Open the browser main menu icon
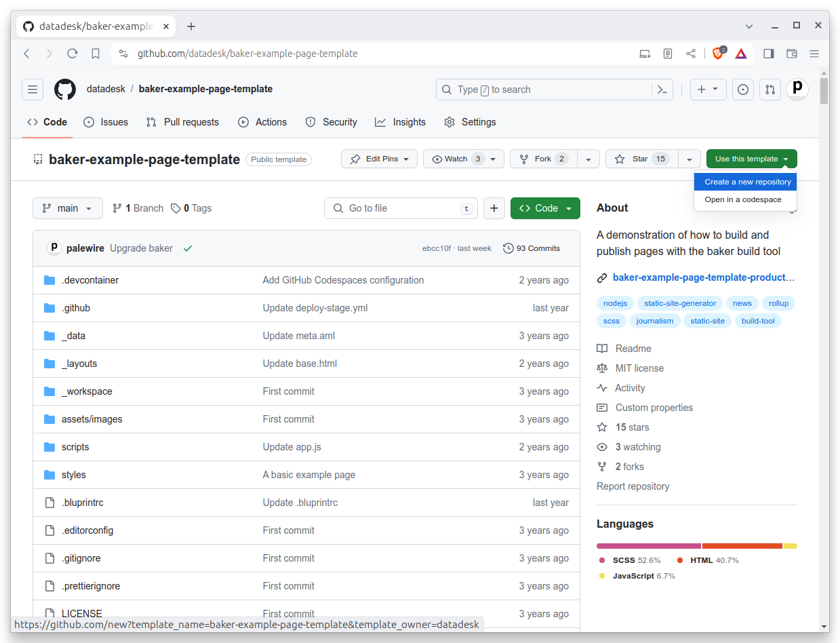The width and height of the screenshot is (840, 643). (814, 54)
